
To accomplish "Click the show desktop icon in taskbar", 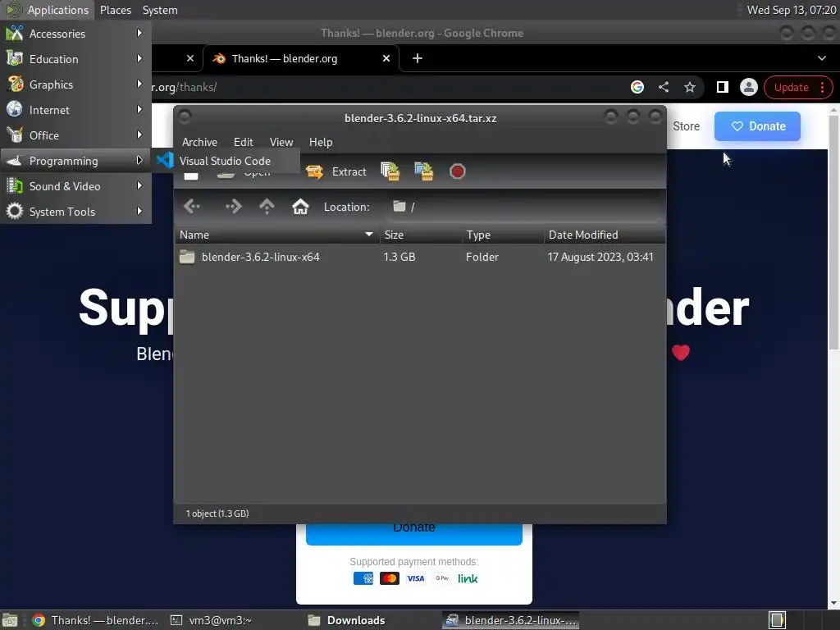I will point(10,620).
